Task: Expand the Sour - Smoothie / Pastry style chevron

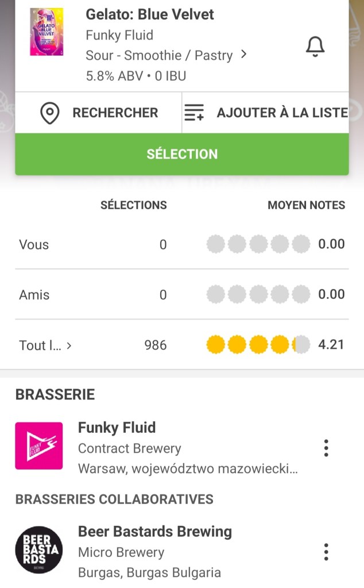Action: [x=244, y=55]
